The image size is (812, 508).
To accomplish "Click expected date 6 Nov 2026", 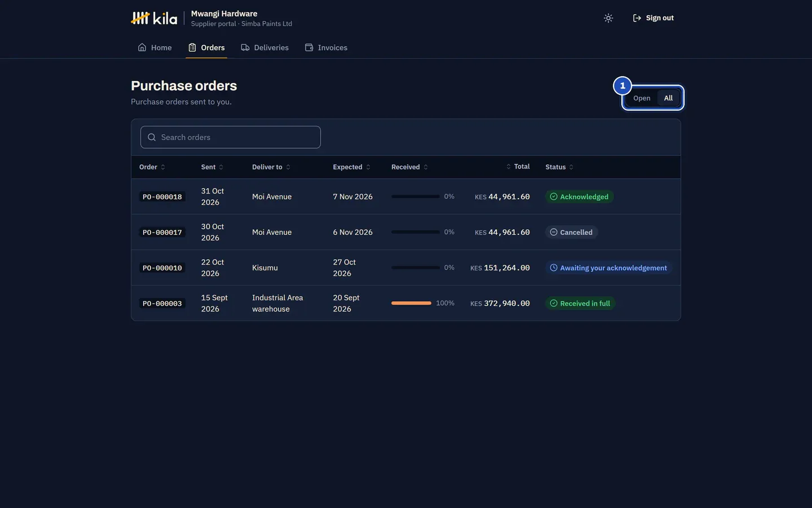I will pyautogui.click(x=353, y=232).
